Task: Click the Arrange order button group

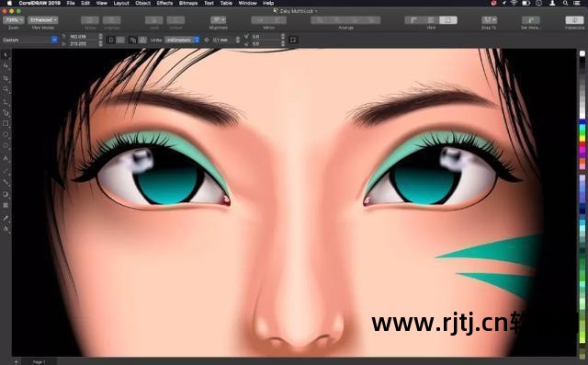Action: (x=345, y=20)
